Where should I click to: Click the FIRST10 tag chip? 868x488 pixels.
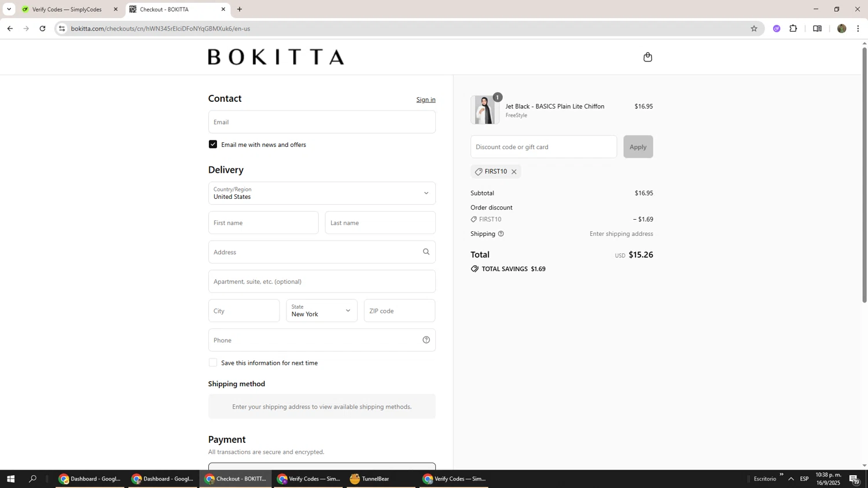point(495,172)
